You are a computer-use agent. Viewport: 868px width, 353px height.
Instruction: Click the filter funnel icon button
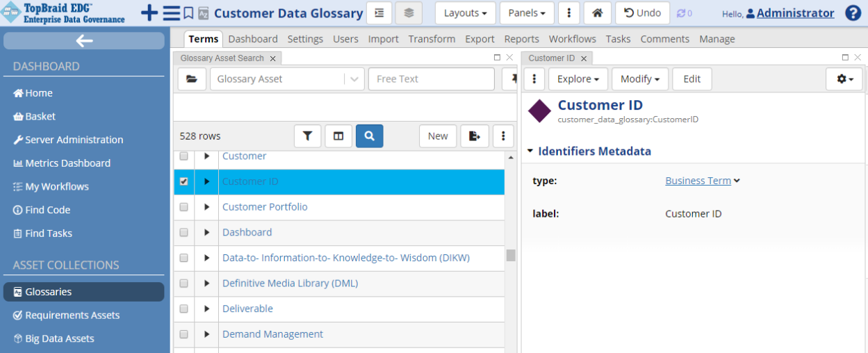307,136
